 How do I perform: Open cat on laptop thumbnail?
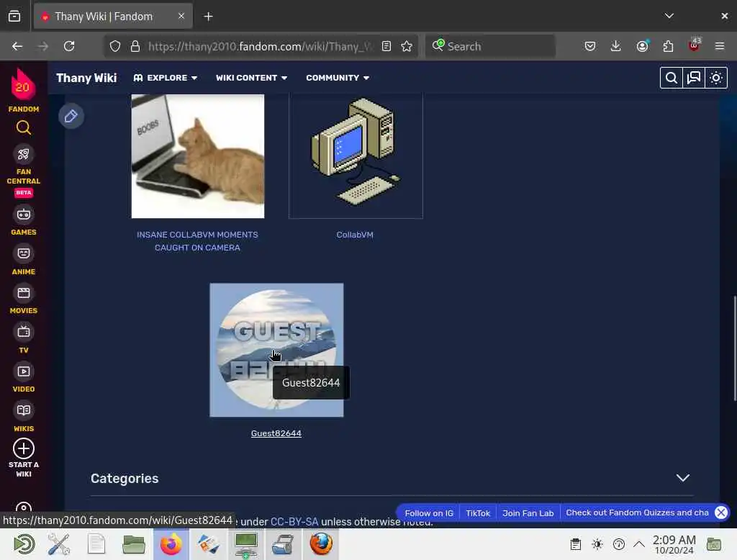pyautogui.click(x=198, y=156)
